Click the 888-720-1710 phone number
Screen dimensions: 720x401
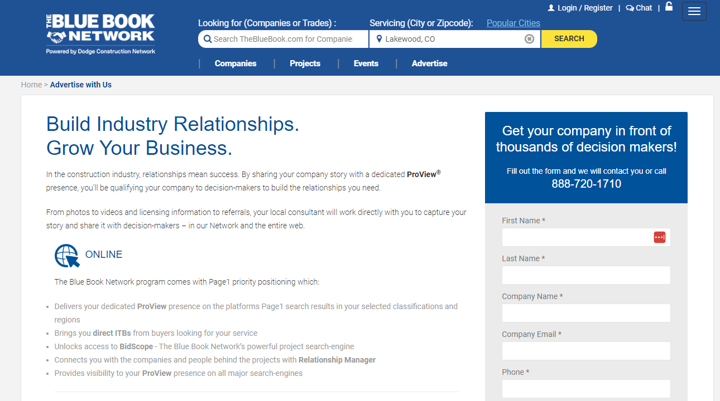(x=586, y=184)
